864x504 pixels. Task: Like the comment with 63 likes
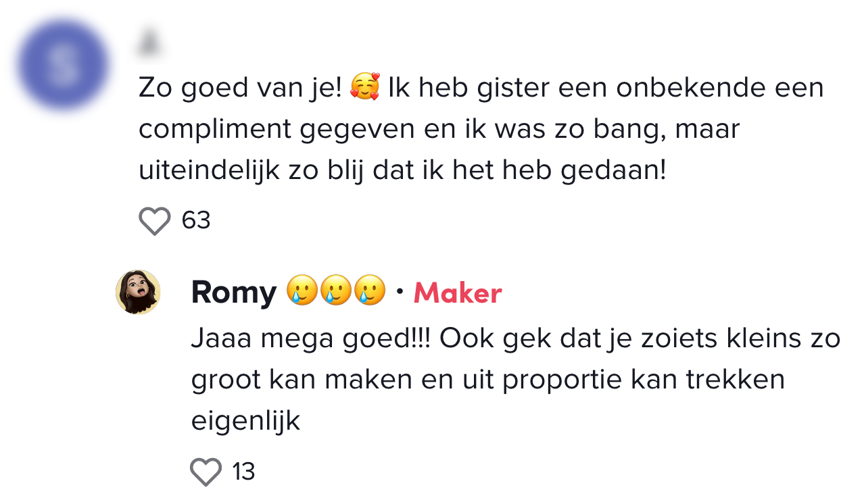[x=155, y=221]
